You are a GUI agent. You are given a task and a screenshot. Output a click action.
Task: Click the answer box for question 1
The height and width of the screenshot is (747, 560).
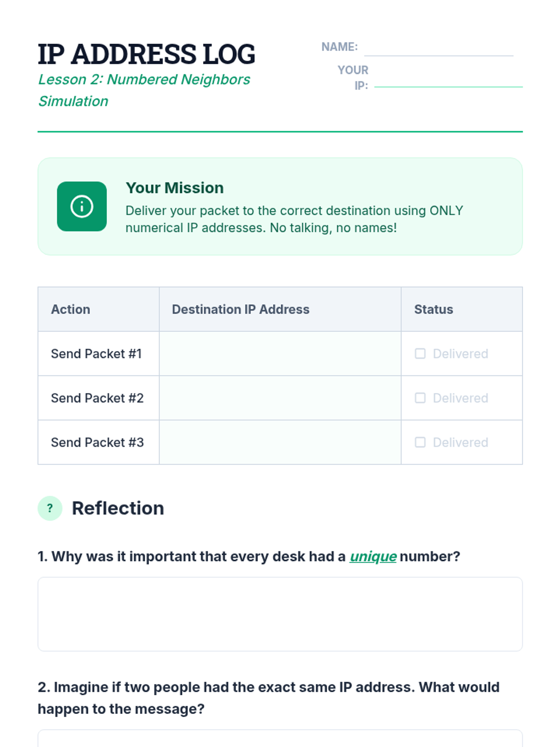(280, 614)
